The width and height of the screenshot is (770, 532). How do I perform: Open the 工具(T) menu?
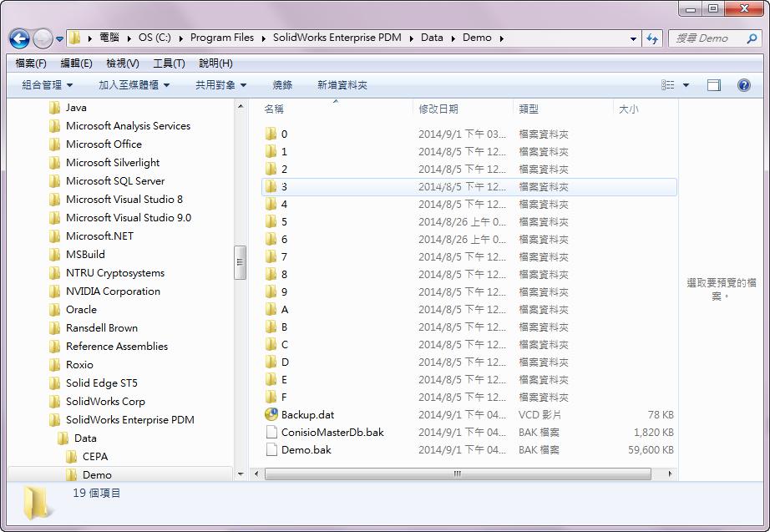tap(169, 63)
